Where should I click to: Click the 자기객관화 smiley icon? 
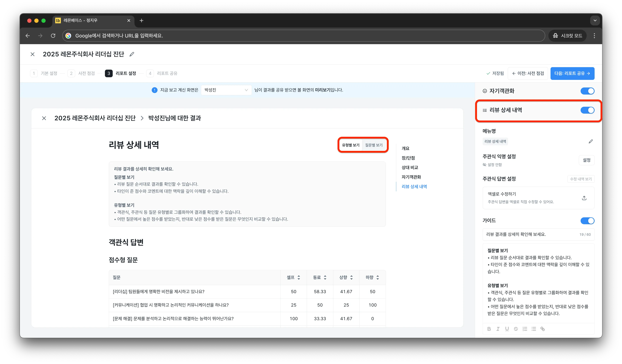tap(485, 91)
